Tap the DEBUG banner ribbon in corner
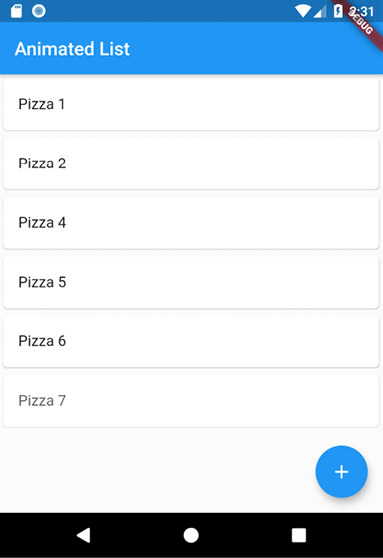The width and height of the screenshot is (383, 558). click(x=361, y=23)
